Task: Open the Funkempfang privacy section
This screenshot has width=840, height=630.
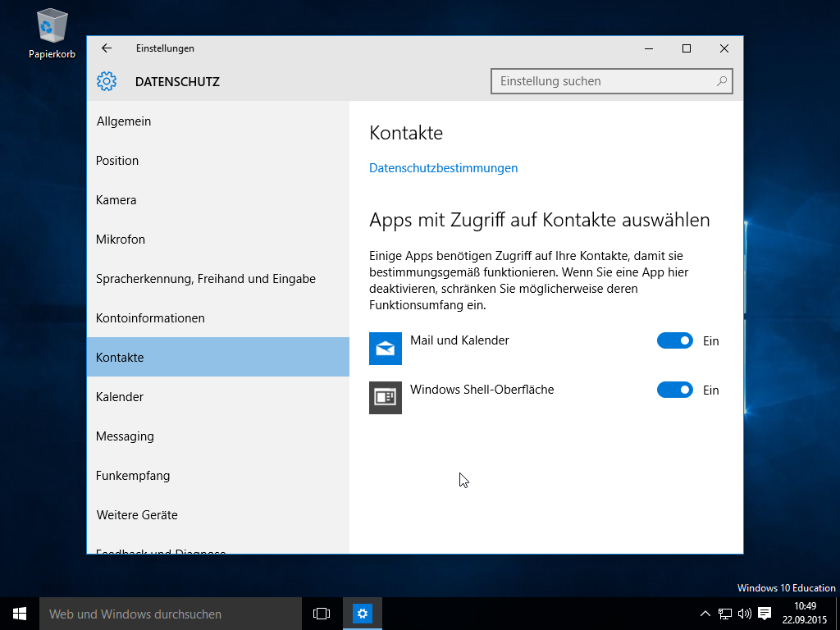Action: coord(218,476)
